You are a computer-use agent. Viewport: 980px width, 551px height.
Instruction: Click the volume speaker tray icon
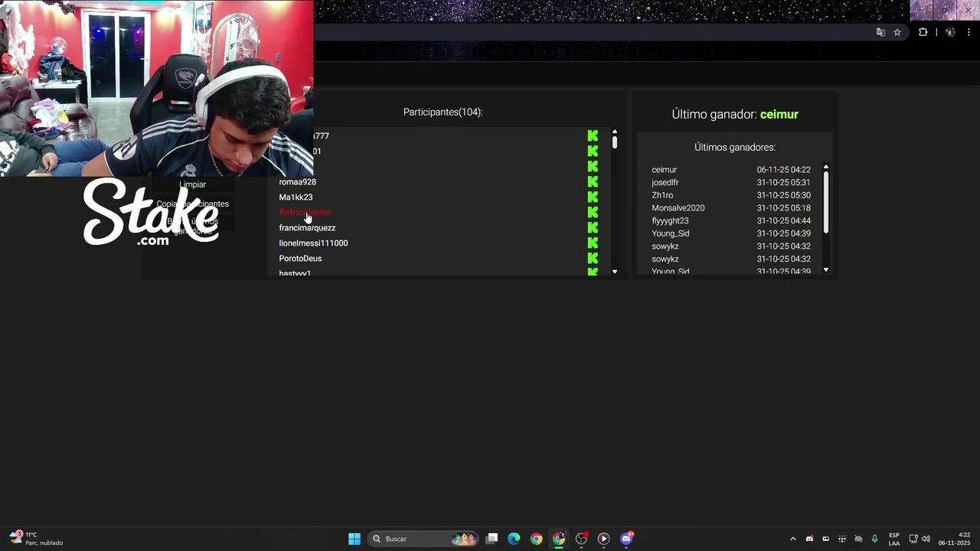click(x=926, y=539)
